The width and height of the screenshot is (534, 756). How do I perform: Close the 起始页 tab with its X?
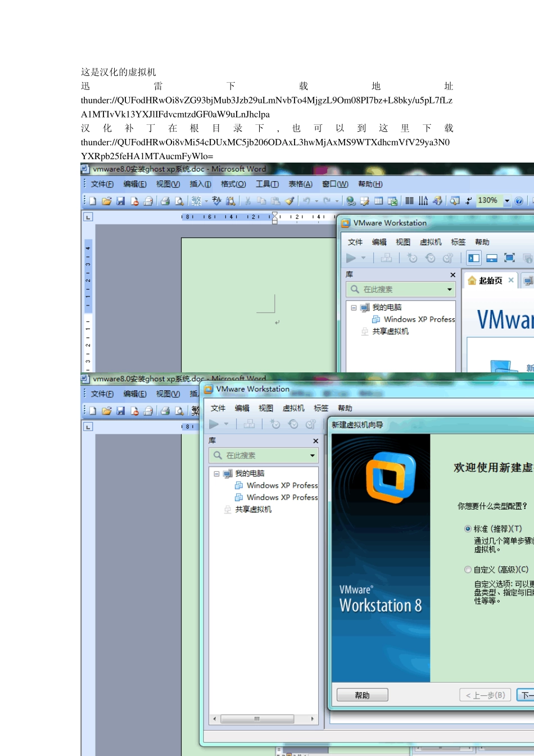pyautogui.click(x=511, y=280)
